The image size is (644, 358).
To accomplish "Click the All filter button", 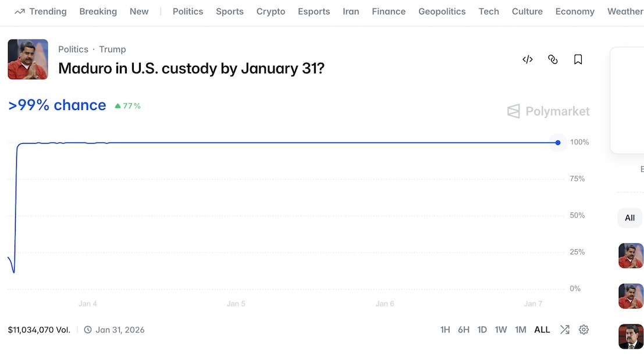I will point(629,217).
